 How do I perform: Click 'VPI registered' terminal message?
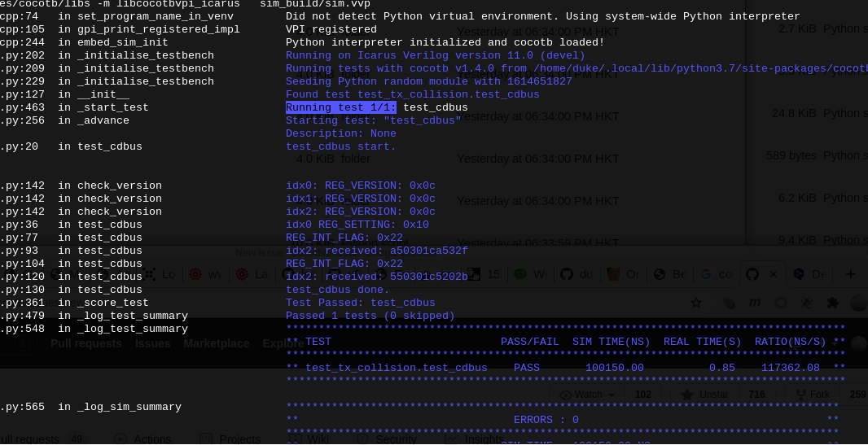click(x=331, y=29)
